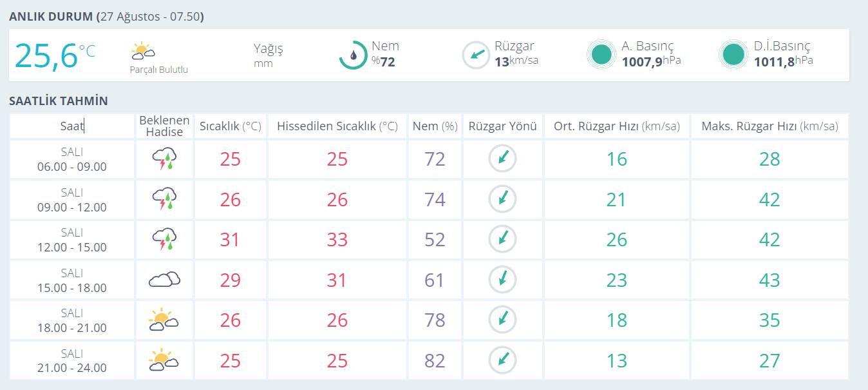868x390 pixels.
Task: Click the wind direction icon for 21.00 - 24.00
Action: pos(503,360)
